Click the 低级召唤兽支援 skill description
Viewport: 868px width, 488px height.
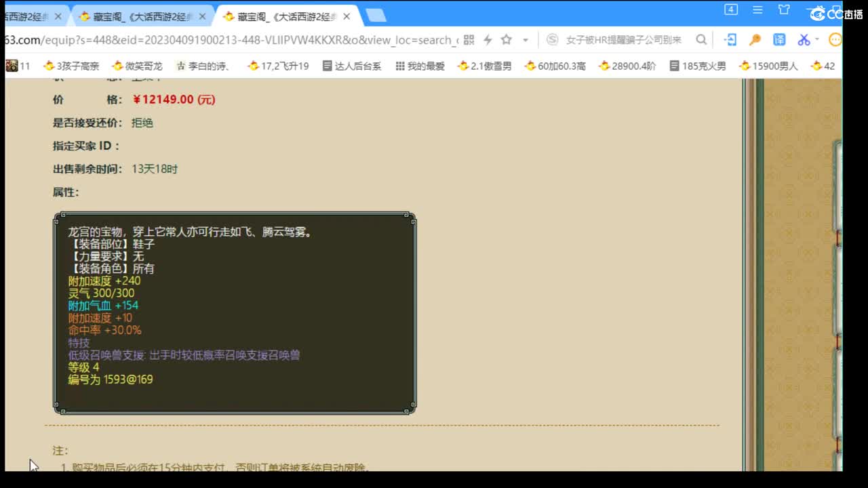(x=184, y=355)
